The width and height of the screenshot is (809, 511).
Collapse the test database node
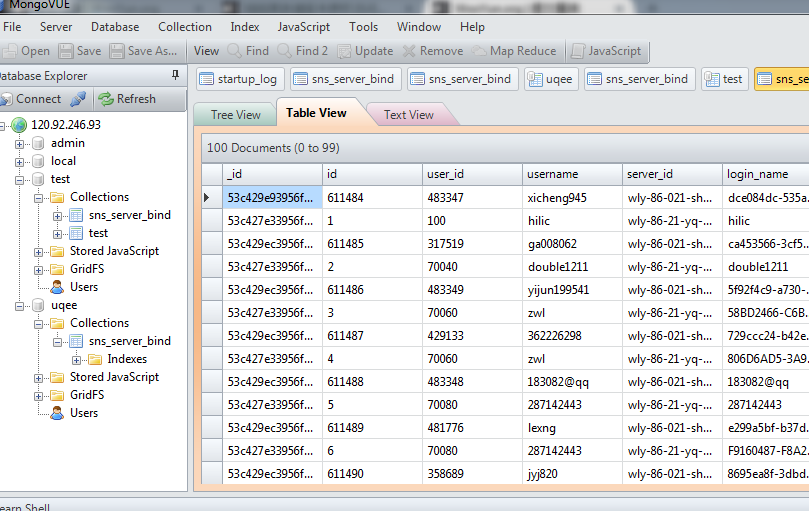tap(19, 180)
